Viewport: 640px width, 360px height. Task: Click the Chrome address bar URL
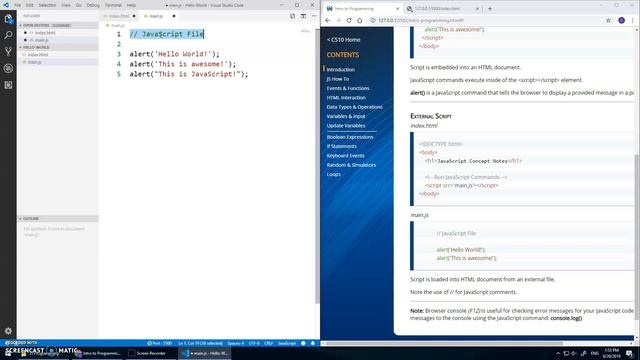click(x=420, y=20)
